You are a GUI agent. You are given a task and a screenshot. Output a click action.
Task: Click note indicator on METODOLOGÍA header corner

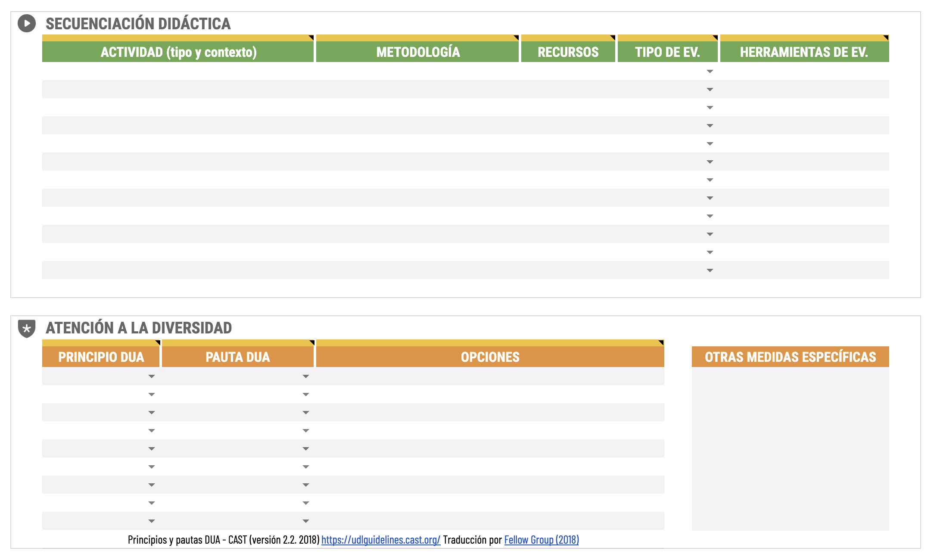pyautogui.click(x=516, y=38)
